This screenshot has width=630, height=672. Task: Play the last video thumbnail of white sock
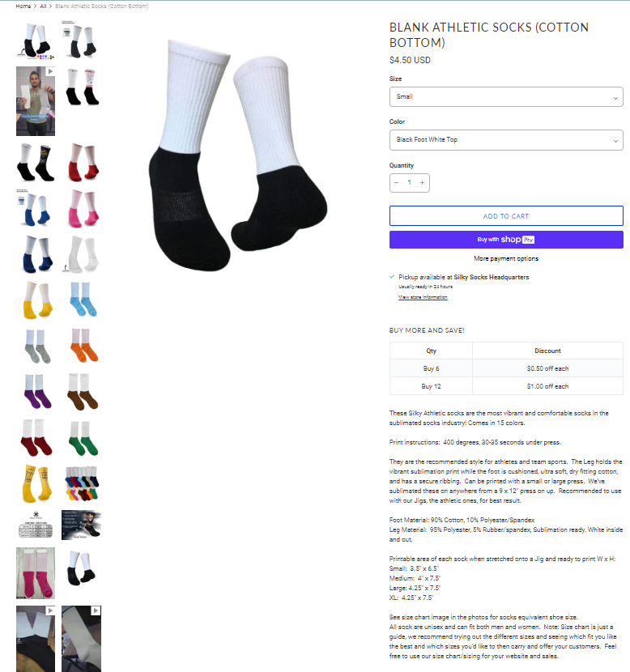point(82,639)
